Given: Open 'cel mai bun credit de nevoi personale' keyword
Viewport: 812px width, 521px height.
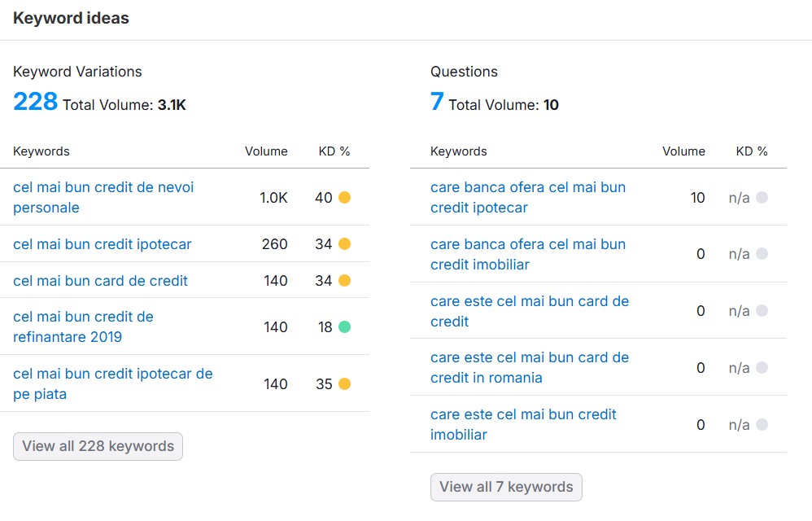Looking at the screenshot, I should pos(103,197).
